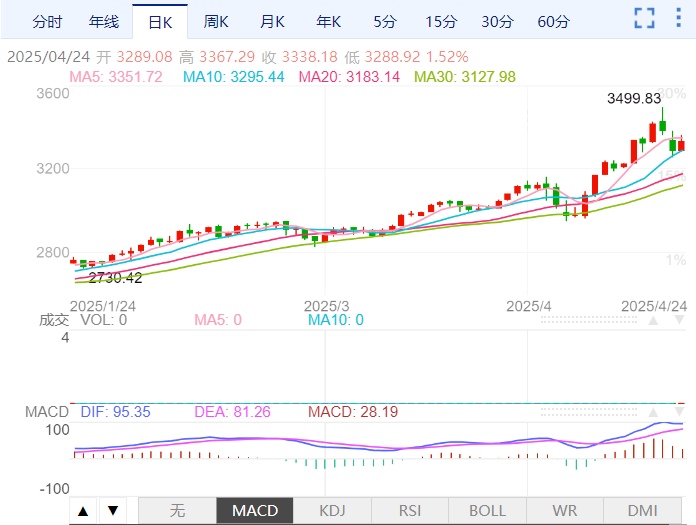The width and height of the screenshot is (696, 525).
Task: Click the down triangle beside indicator tabs
Action: point(113,511)
